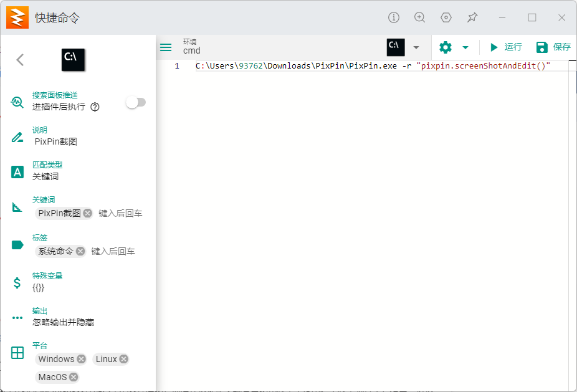Click the zoom-in magnifier icon
Image resolution: width=577 pixels, height=392 pixels.
419,17
